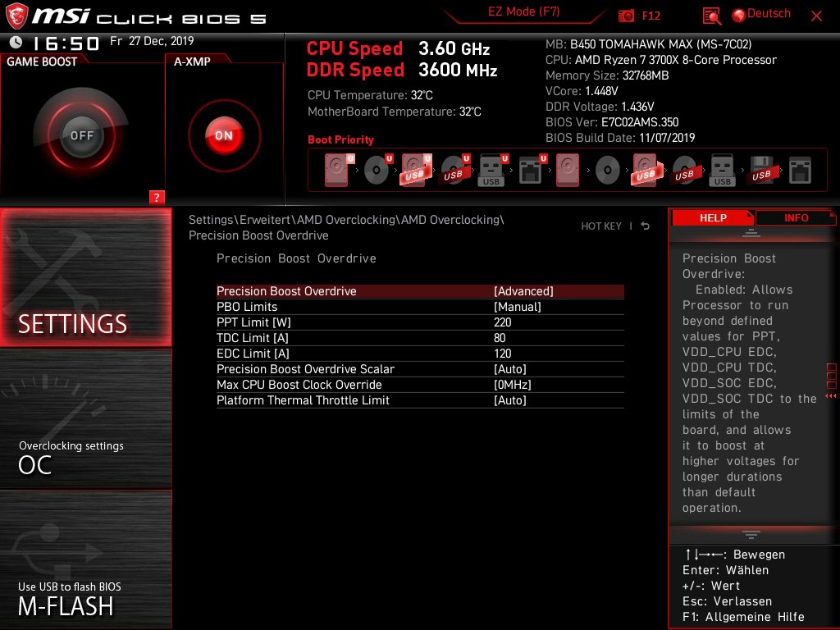This screenshot has width=840, height=630.
Task: Open the PBO Limits [Manual] option
Action: point(420,307)
